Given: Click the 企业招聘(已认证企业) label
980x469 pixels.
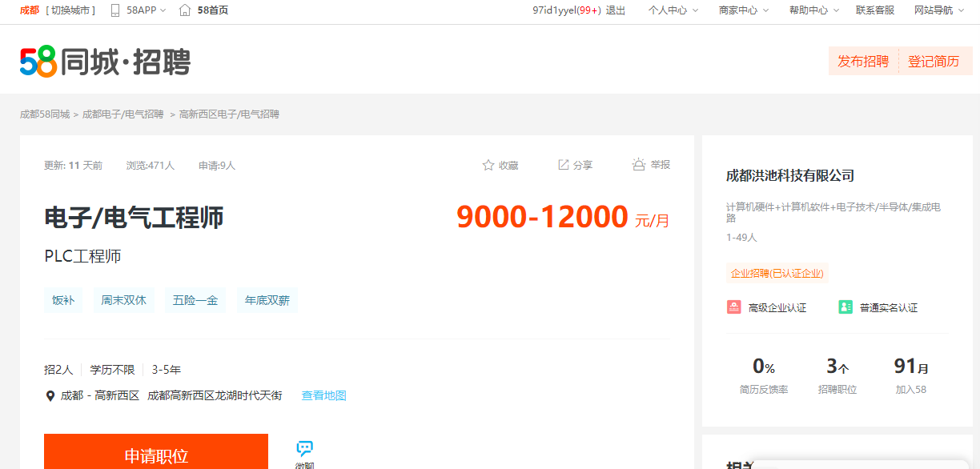Looking at the screenshot, I should 777,273.
